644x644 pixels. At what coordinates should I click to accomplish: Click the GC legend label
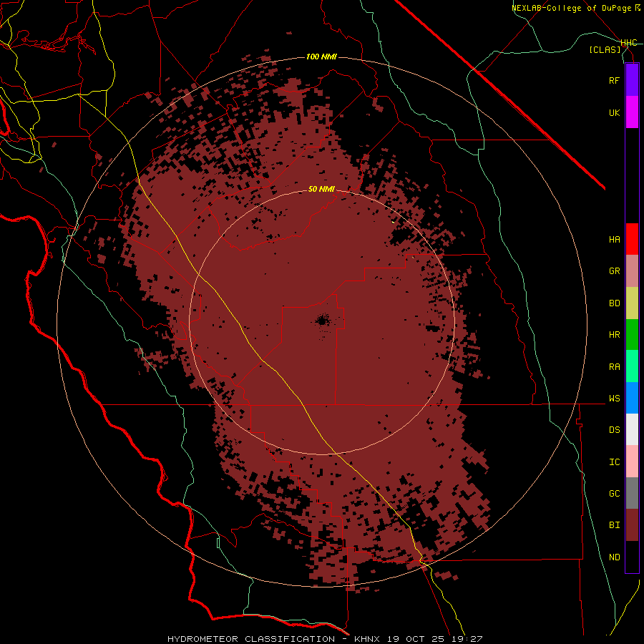click(614, 494)
